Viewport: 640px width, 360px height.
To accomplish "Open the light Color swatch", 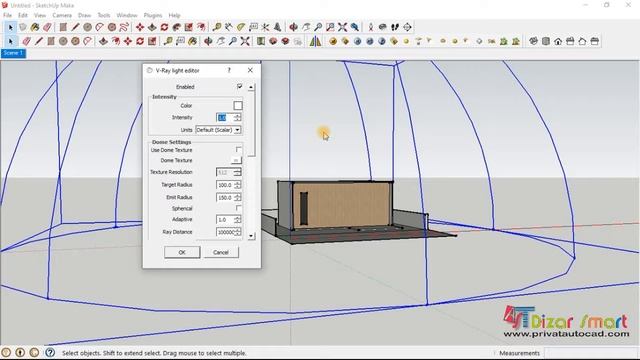I will pyautogui.click(x=238, y=106).
